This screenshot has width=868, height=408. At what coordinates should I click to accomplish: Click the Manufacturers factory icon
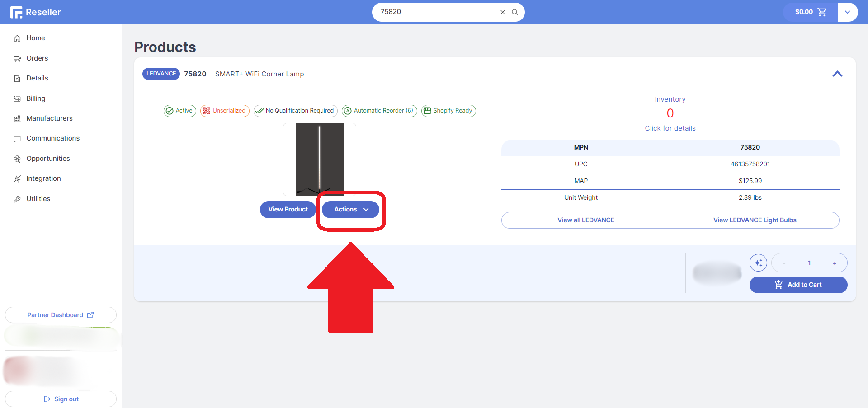pyautogui.click(x=17, y=119)
